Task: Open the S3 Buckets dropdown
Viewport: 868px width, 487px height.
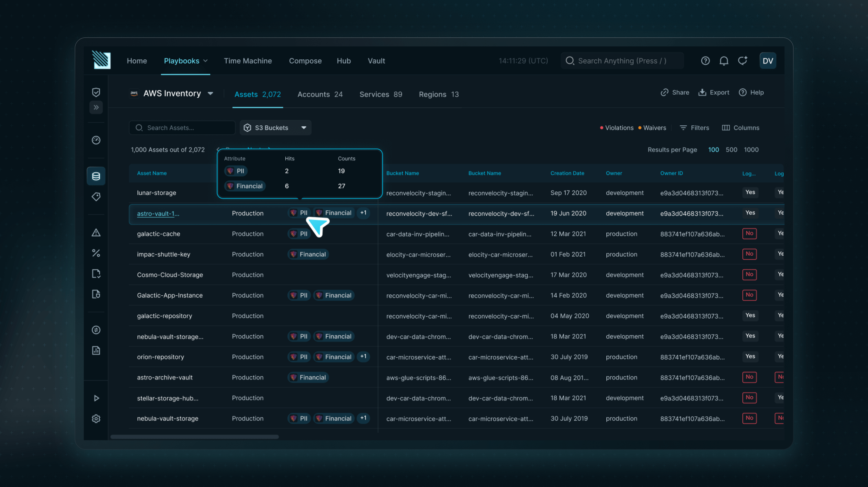Action: click(275, 128)
